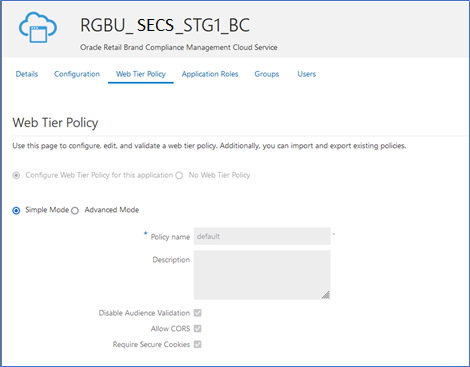Open the Details tab

[27, 74]
